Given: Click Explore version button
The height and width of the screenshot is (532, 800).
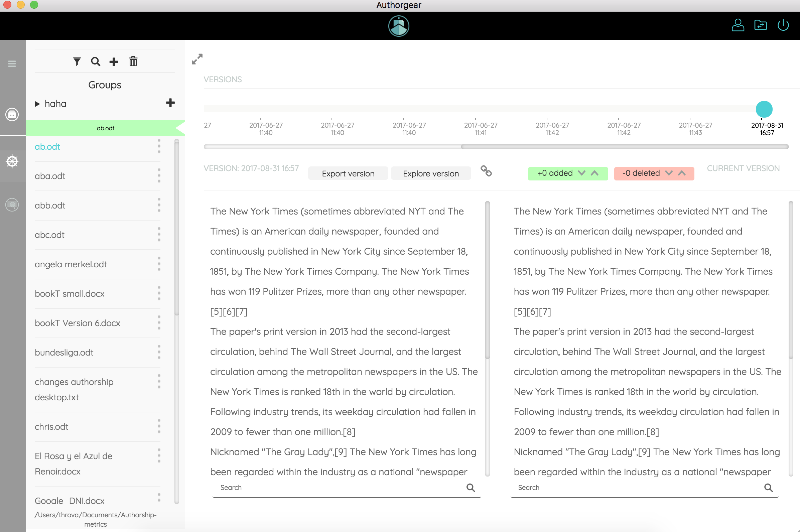Looking at the screenshot, I should (x=430, y=173).
